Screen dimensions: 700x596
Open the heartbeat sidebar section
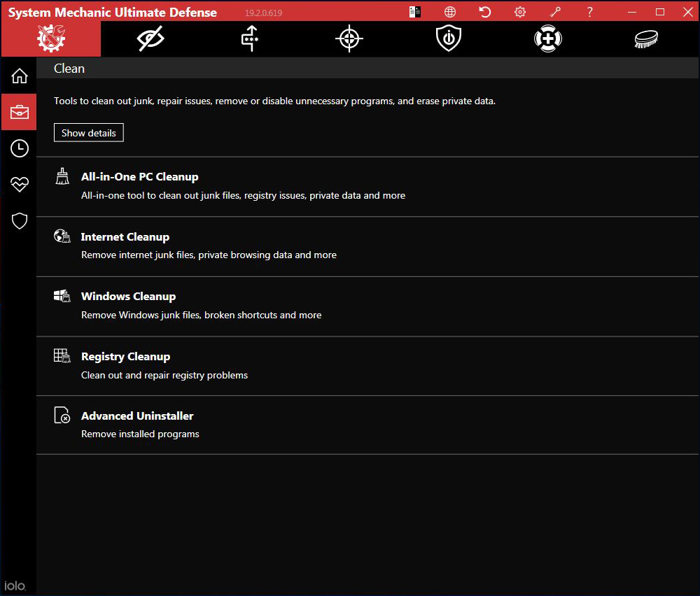pyautogui.click(x=19, y=184)
